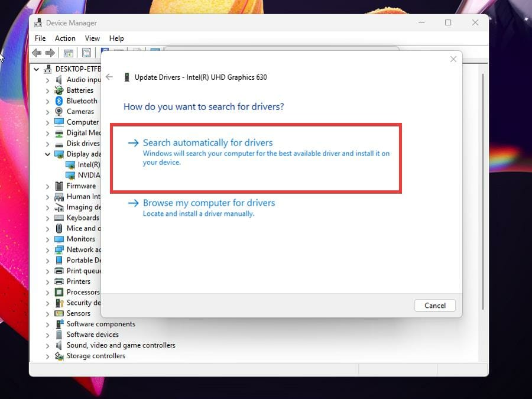Click the Security devices key icon
Screen dimensions: 532x399
59,303
